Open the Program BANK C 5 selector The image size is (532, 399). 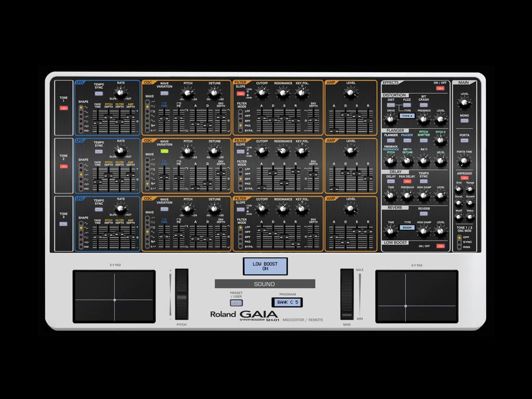pyautogui.click(x=287, y=302)
